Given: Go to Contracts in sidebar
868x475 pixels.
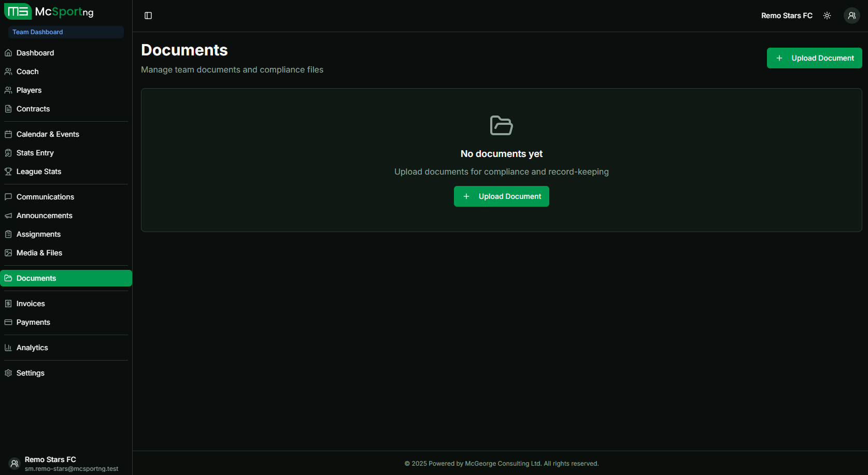Looking at the screenshot, I should tap(33, 109).
